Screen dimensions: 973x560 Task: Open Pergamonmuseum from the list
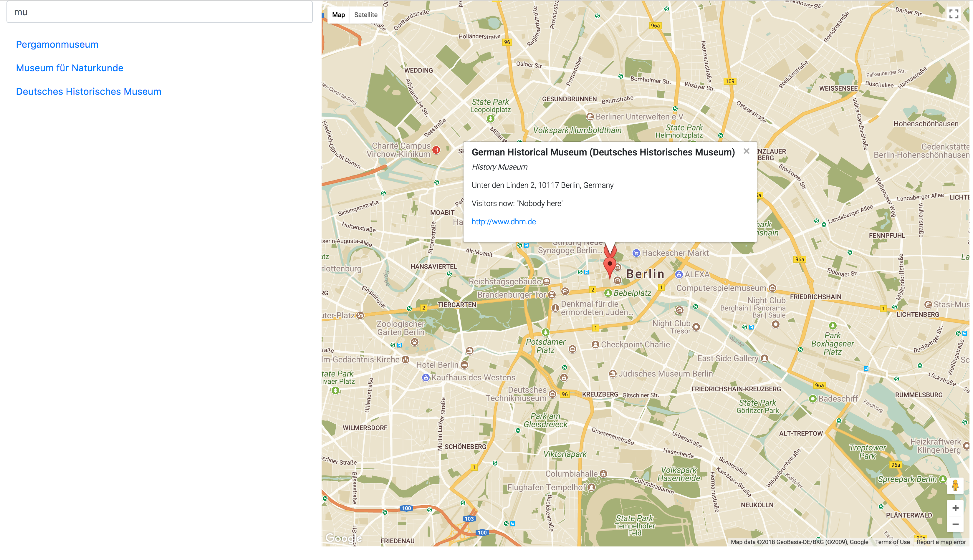[x=57, y=44]
